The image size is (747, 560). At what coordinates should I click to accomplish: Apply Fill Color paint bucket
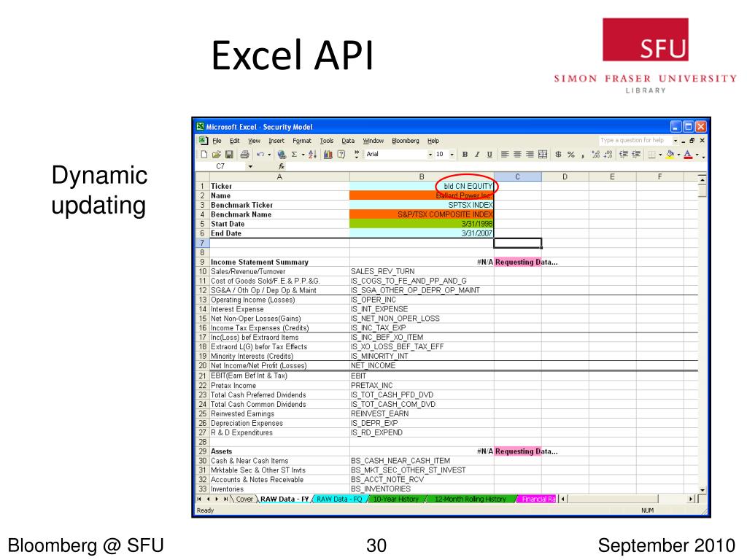(x=670, y=155)
